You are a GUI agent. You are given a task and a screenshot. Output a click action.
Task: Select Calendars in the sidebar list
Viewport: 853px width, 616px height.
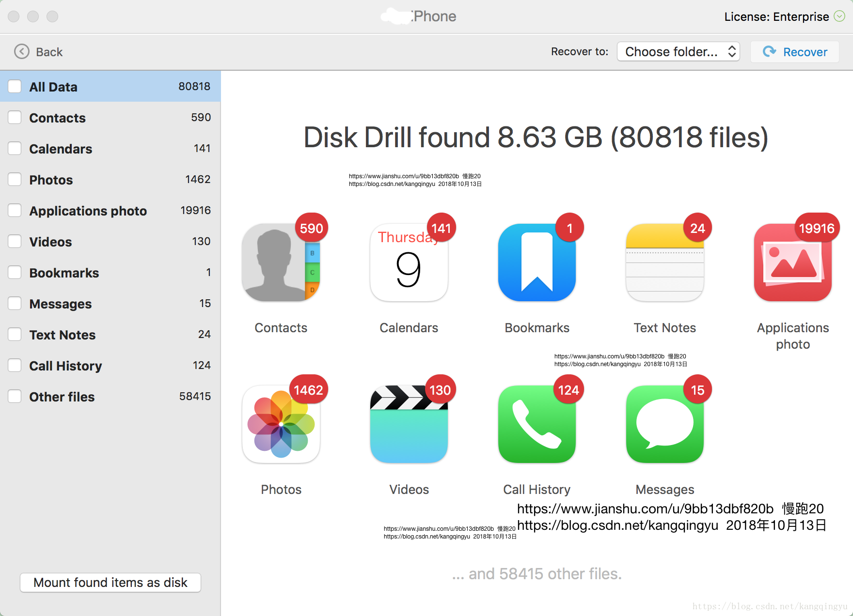click(110, 148)
